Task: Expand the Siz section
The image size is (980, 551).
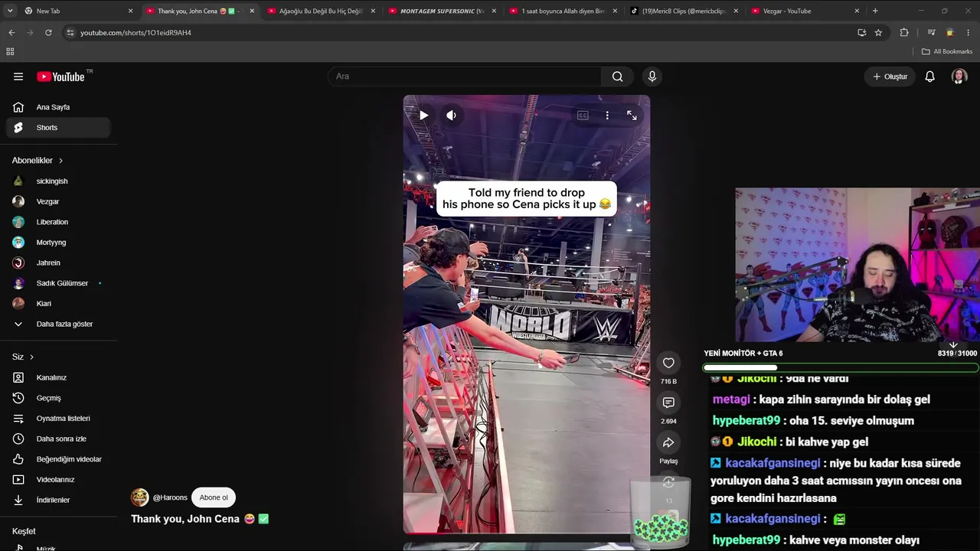Action: point(23,357)
